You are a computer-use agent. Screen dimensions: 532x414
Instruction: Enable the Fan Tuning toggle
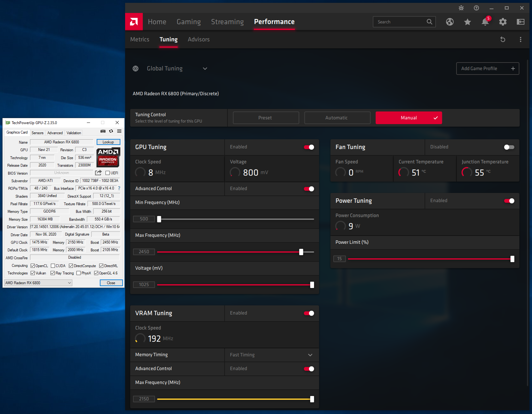pyautogui.click(x=509, y=147)
